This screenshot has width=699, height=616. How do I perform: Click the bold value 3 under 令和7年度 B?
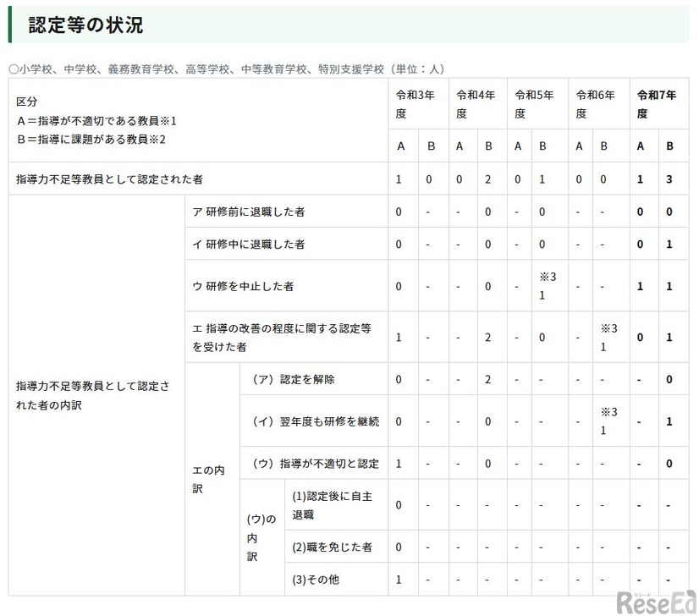coord(671,179)
